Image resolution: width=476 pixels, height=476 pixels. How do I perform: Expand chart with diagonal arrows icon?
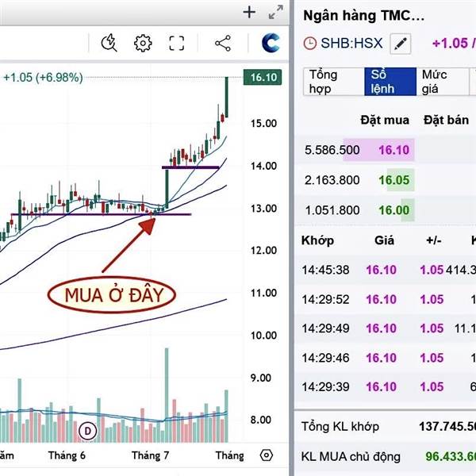tap(275, 12)
